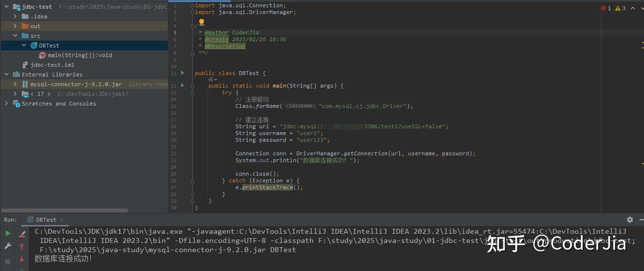Click jdbc-test.iml file icon

[25, 65]
